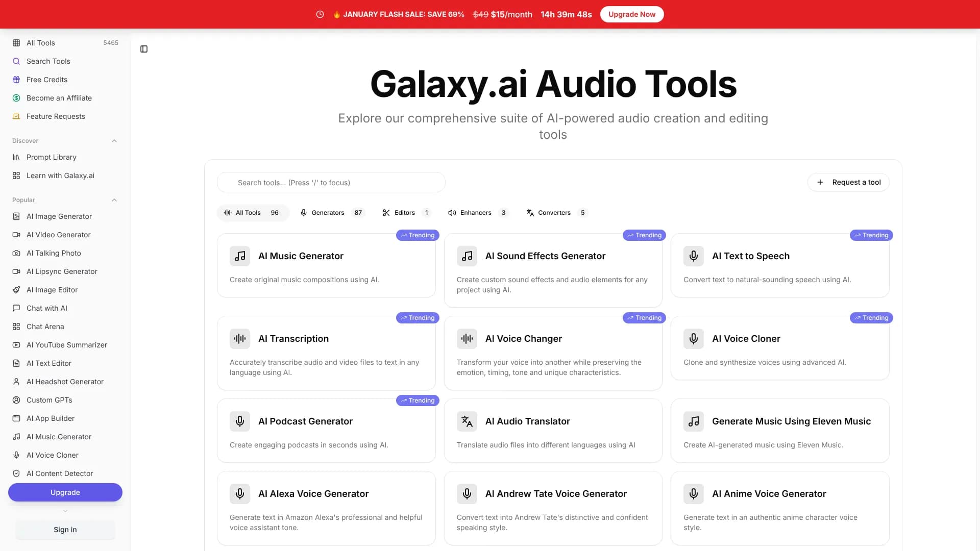980x551 pixels.
Task: Click the Upgrade Now banner button
Action: tap(632, 14)
